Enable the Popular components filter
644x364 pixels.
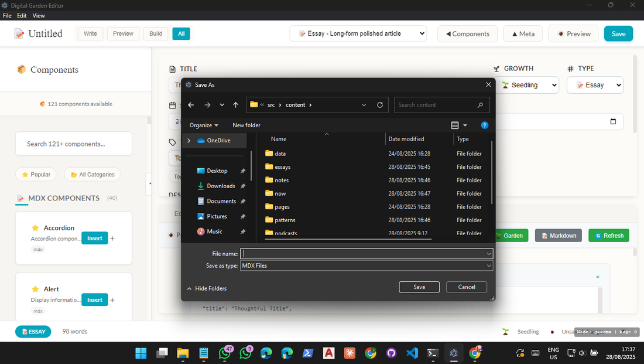point(36,174)
